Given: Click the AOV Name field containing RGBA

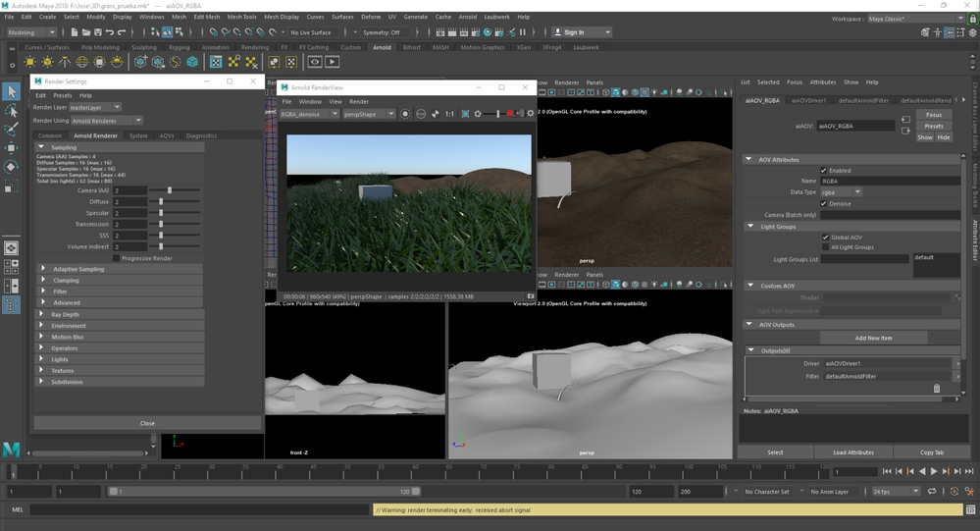Looking at the screenshot, I should [x=890, y=181].
